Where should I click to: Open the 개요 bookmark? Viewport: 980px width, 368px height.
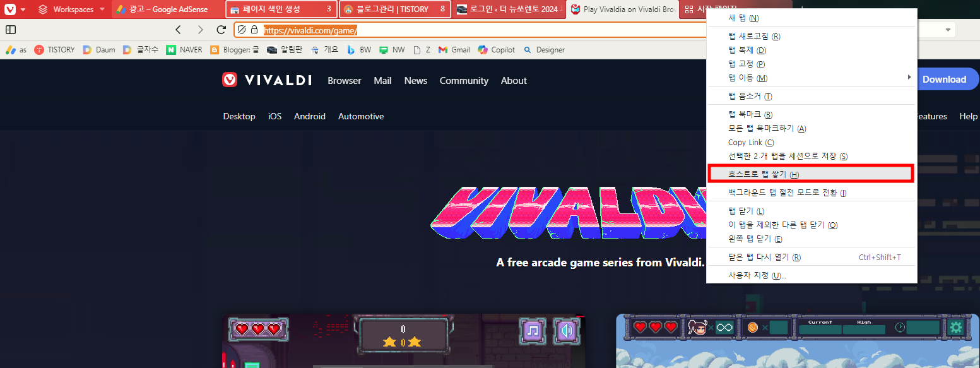click(324, 49)
